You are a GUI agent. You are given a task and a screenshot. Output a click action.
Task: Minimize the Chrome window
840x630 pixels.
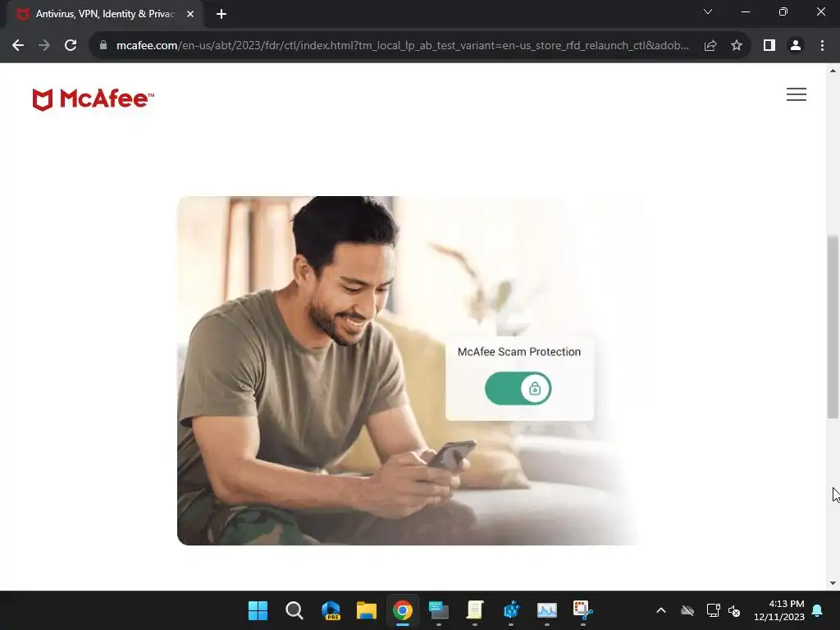pyautogui.click(x=746, y=11)
